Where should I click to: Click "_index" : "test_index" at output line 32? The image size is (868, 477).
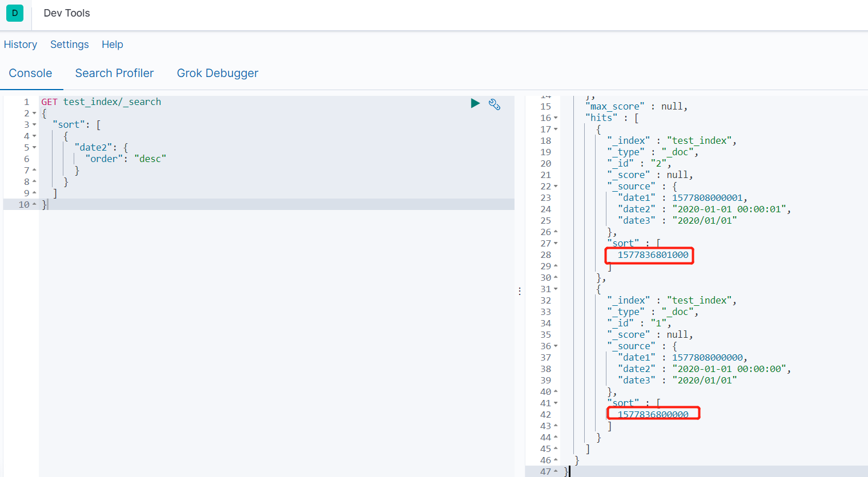(672, 300)
